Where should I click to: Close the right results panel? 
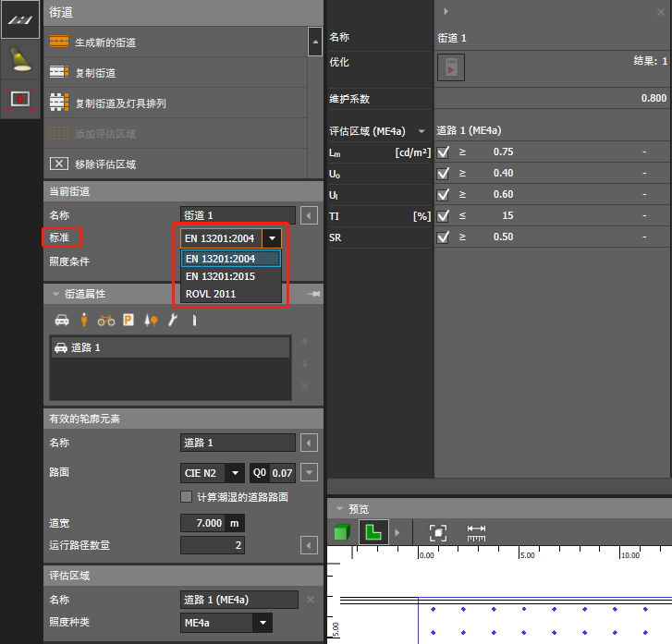click(661, 12)
